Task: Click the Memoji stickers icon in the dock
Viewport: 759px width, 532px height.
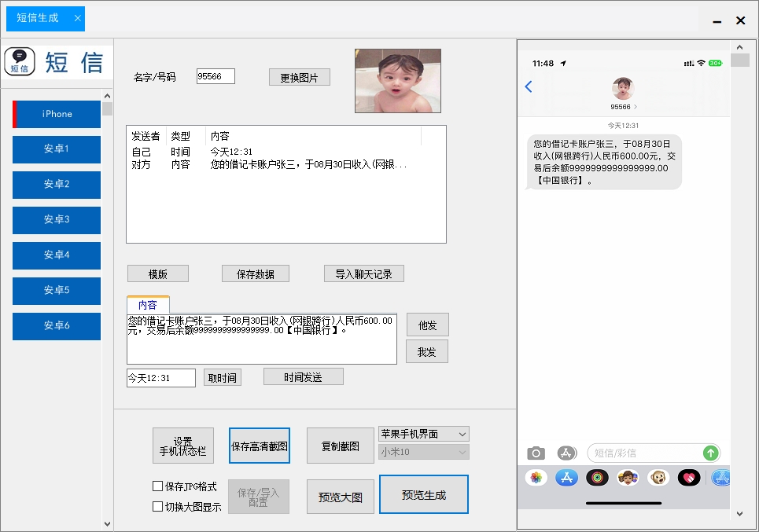Action: coord(628,478)
